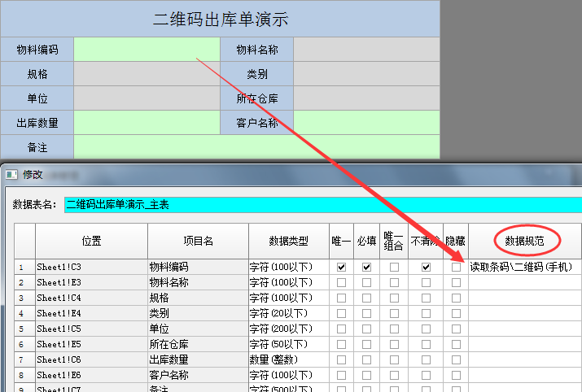This screenshot has height=392, width=582.
Task: Click cell Sheet1!E4 in 位置 column
Action: (91, 313)
